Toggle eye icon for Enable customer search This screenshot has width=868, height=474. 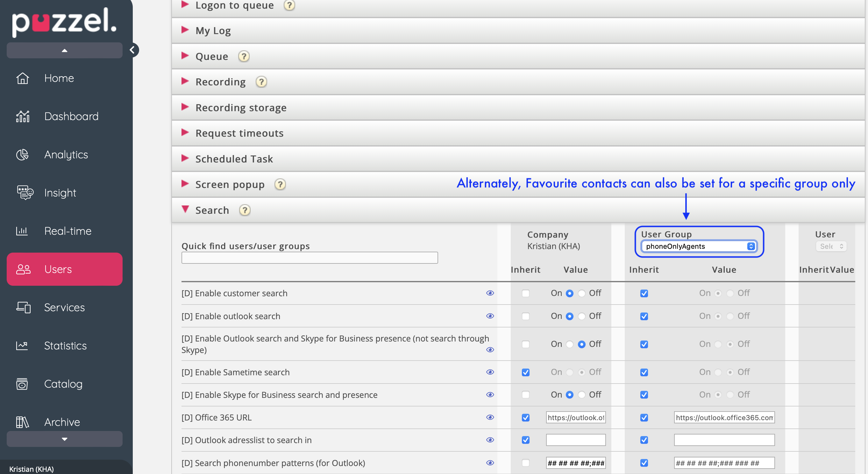tap(490, 293)
